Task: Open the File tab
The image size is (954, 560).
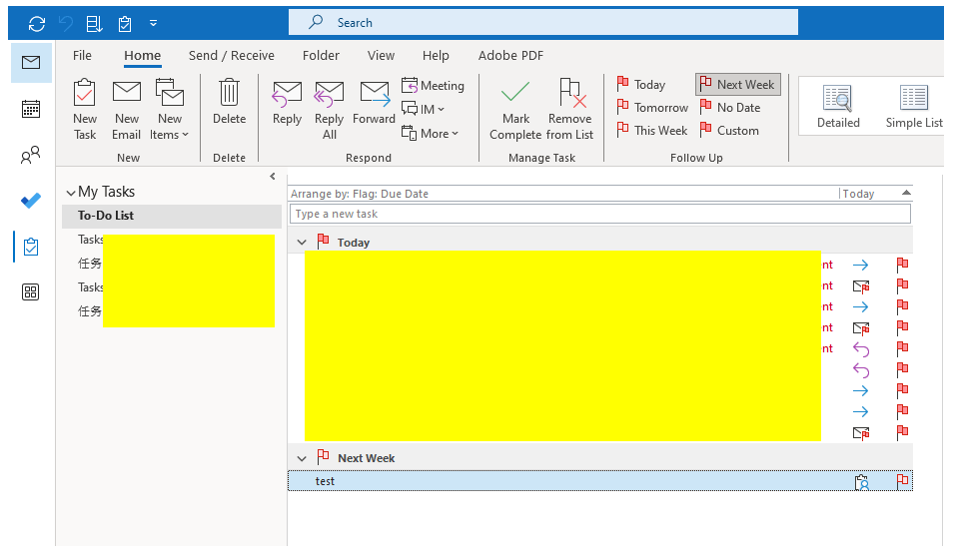Action: 82,55
